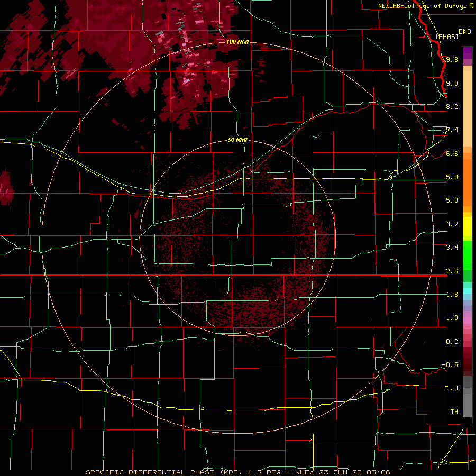Click the 2.6 value on the scale

tap(452, 271)
